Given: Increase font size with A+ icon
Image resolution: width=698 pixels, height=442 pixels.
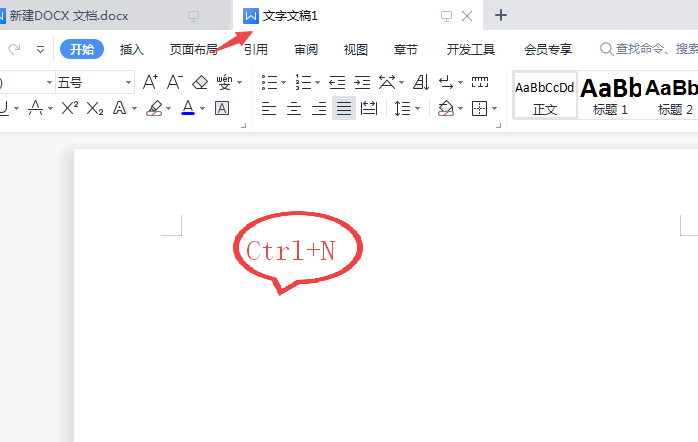Looking at the screenshot, I should [x=150, y=82].
